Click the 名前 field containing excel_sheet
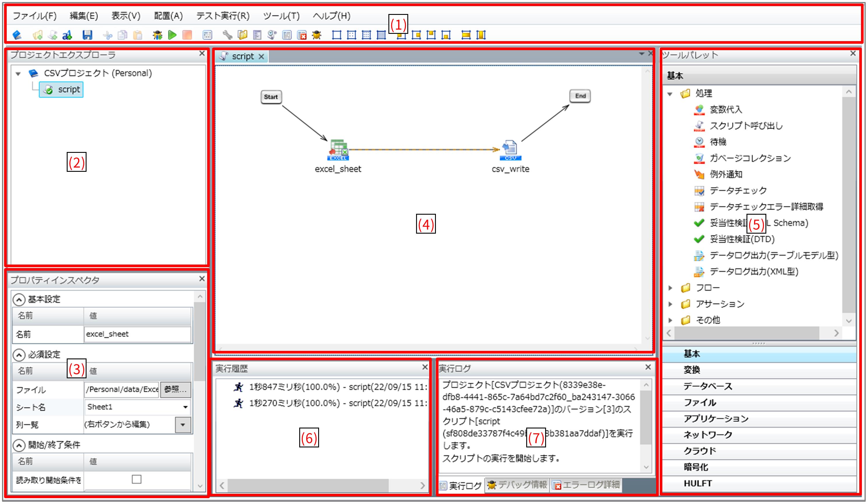Screen dimensions: 868x504 point(137,334)
